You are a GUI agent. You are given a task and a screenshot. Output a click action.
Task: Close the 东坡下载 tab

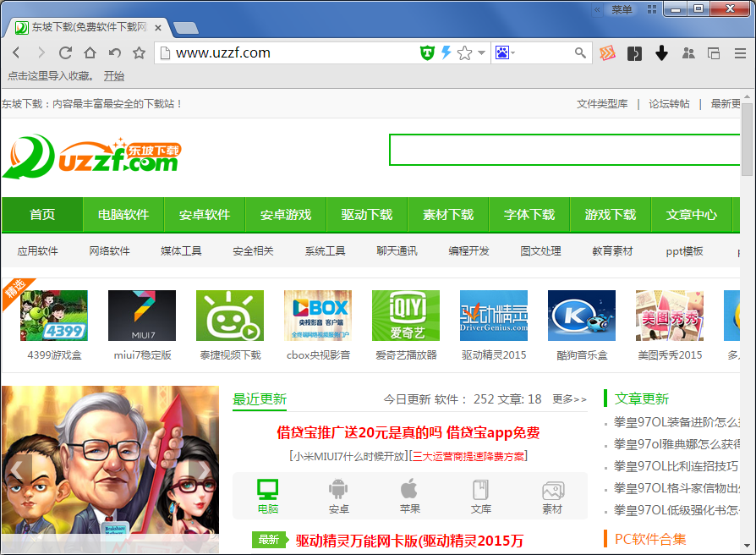[157, 28]
